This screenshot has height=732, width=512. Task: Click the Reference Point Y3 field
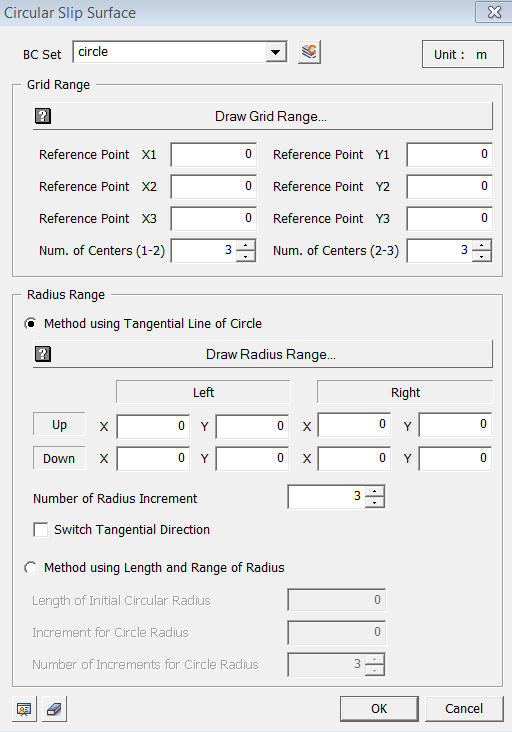(449, 218)
